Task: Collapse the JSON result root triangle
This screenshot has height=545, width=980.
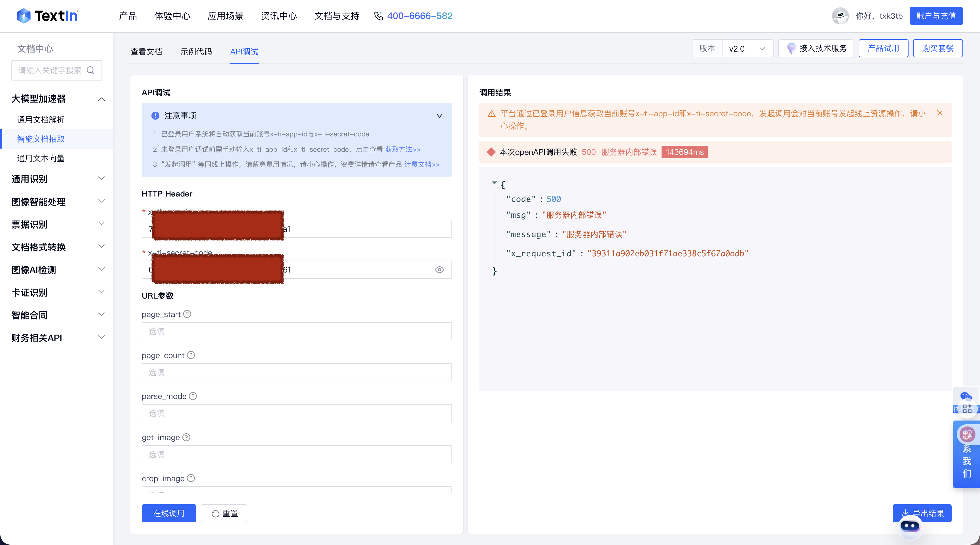Action: 494,183
